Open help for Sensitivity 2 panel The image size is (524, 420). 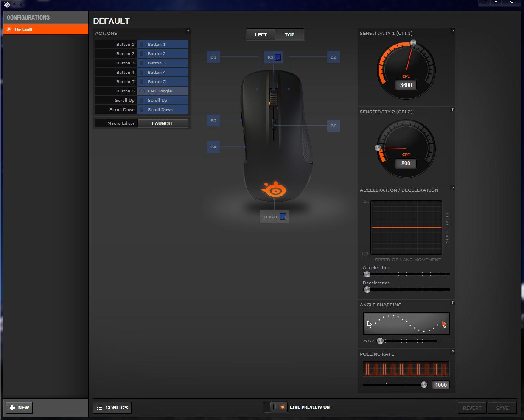453,109
